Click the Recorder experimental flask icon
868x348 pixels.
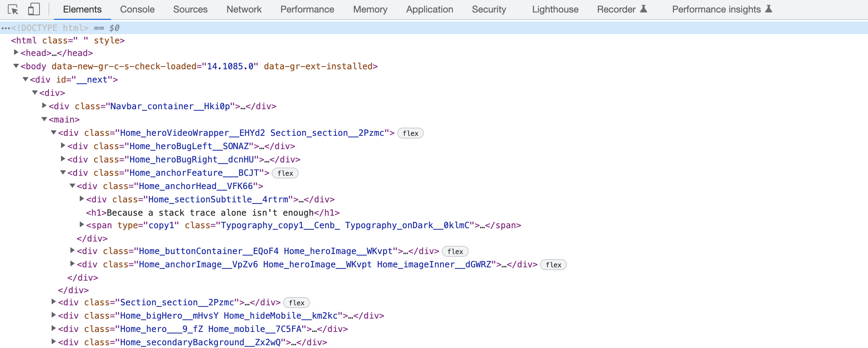click(x=644, y=9)
